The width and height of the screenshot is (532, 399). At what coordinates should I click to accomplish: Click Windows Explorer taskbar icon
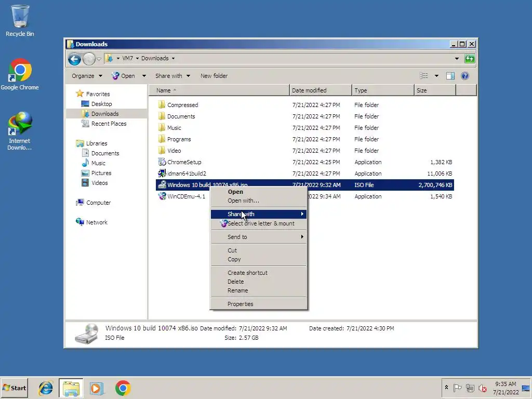pyautogui.click(x=71, y=388)
